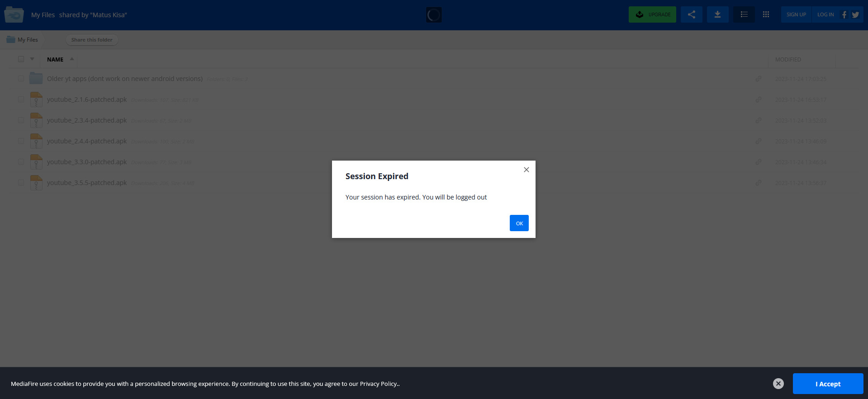Close the Session Expired dialog with X
This screenshot has width=868, height=399.
pos(526,170)
